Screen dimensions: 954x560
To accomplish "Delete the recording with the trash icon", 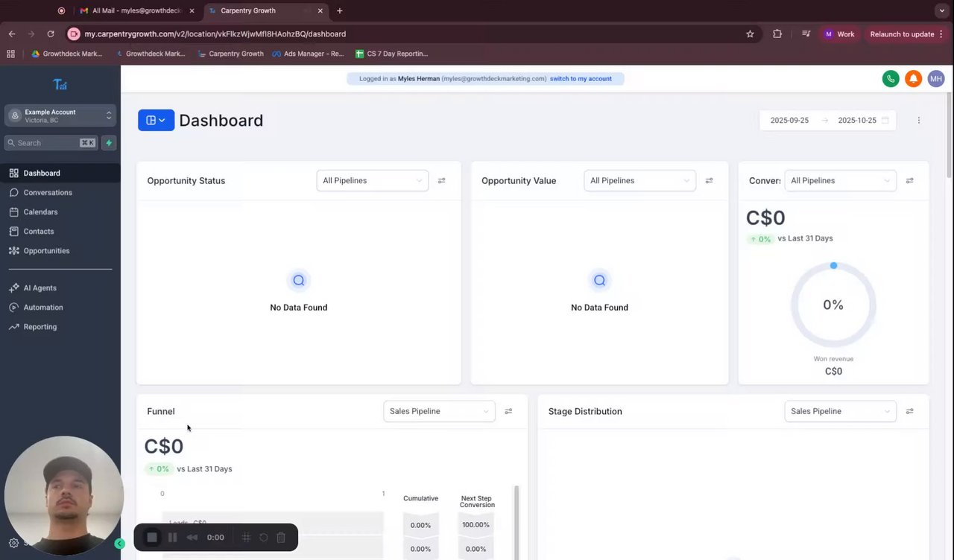I will (x=281, y=537).
